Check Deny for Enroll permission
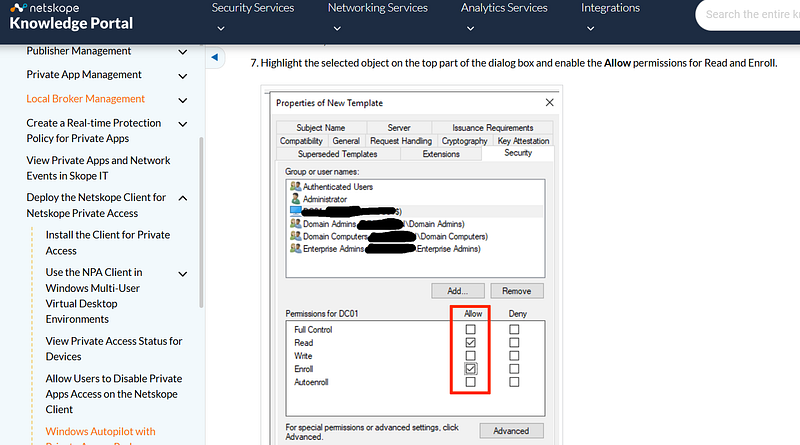 pos(514,368)
